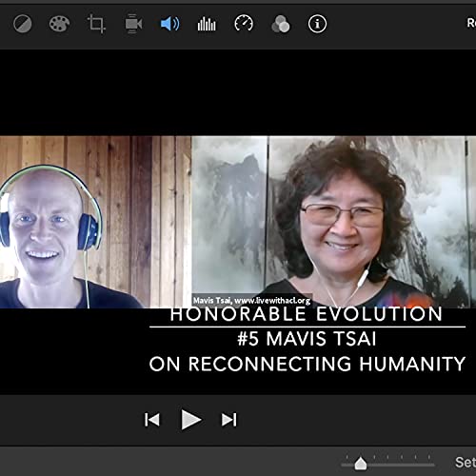Skip back to previous clip

click(152, 420)
